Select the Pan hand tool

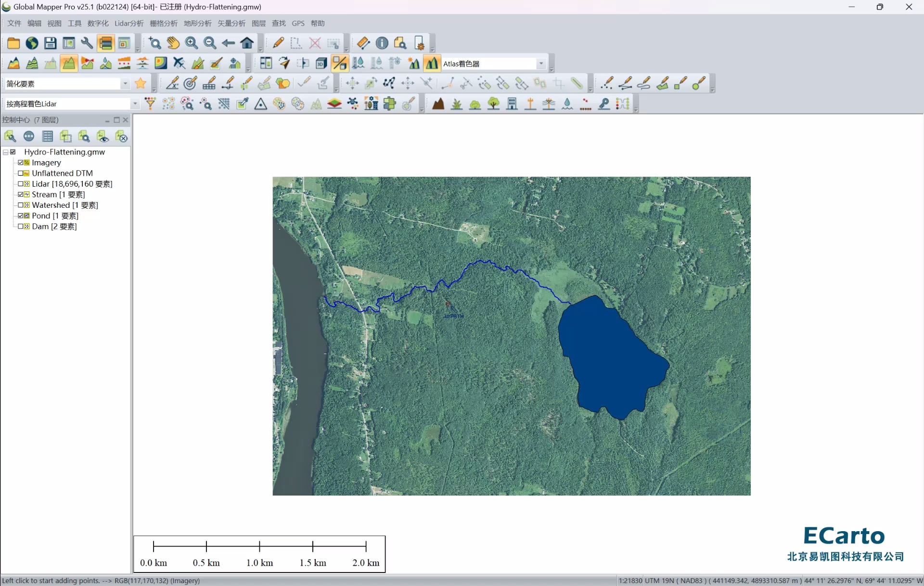point(173,43)
